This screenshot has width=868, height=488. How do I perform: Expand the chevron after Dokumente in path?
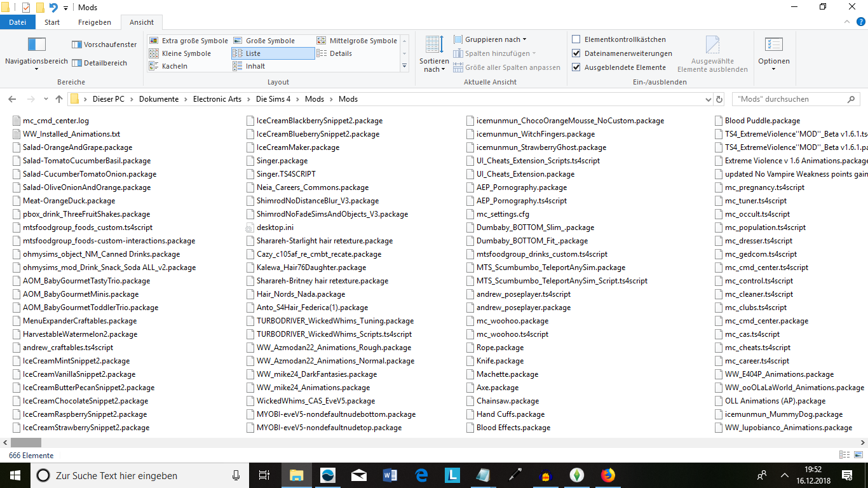pos(186,99)
